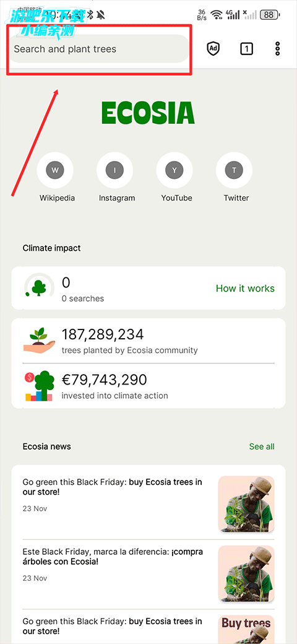The height and width of the screenshot is (644, 297).
Task: Tap the battery indicator in status bar
Action: pyautogui.click(x=270, y=15)
